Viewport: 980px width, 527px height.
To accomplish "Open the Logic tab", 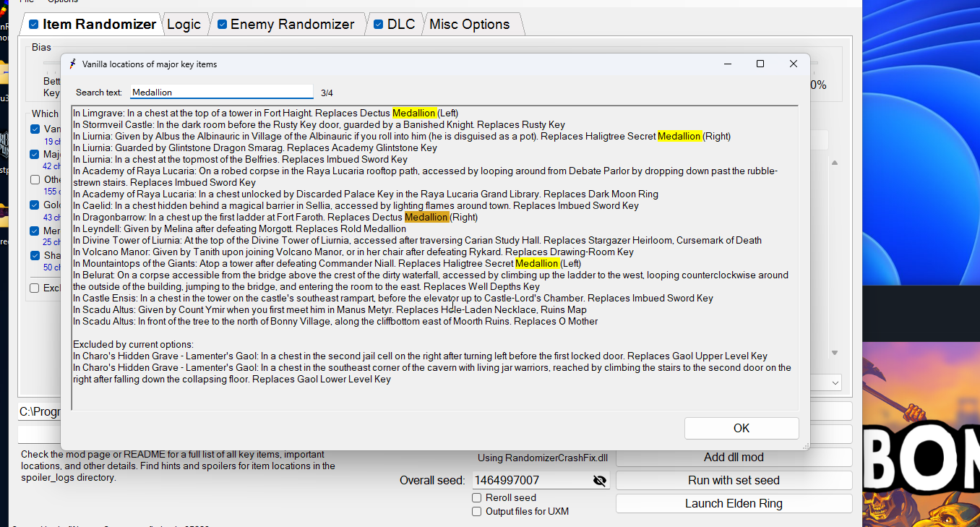I will click(x=184, y=25).
